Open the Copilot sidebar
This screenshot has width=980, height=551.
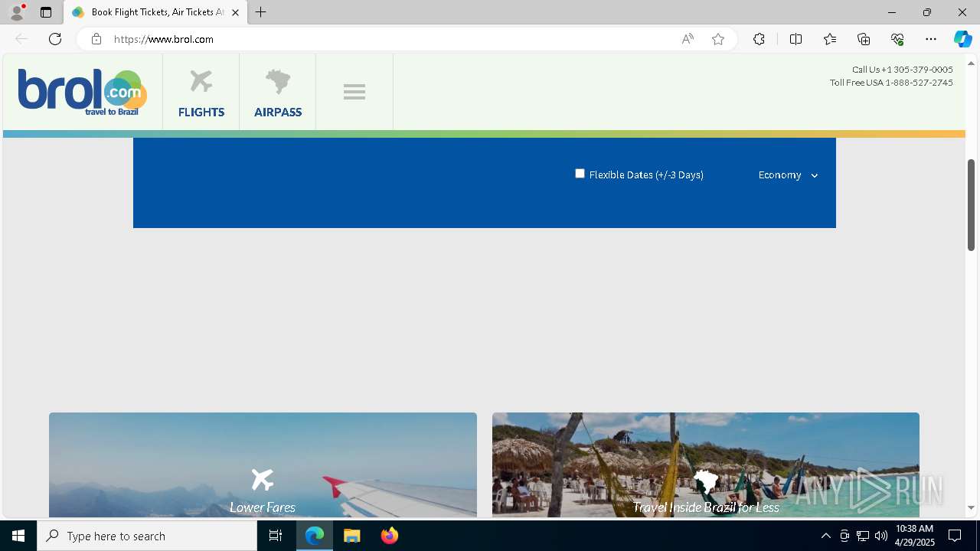(x=962, y=39)
